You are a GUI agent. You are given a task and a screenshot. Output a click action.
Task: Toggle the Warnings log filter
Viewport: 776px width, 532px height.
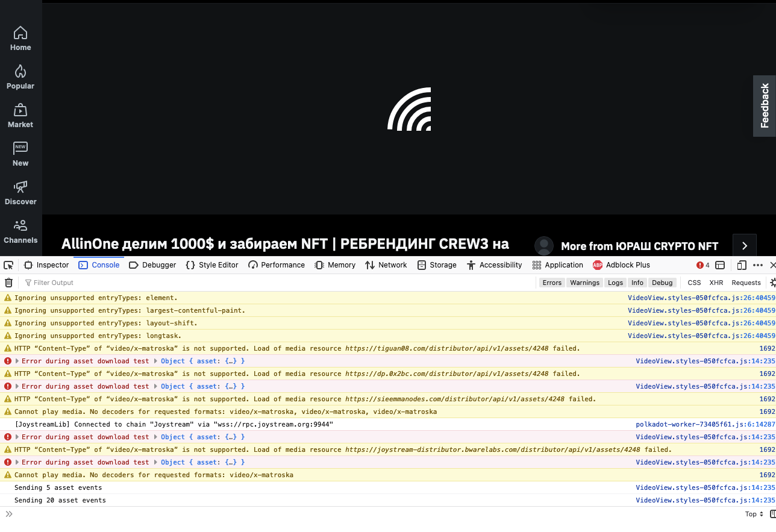tap(584, 283)
